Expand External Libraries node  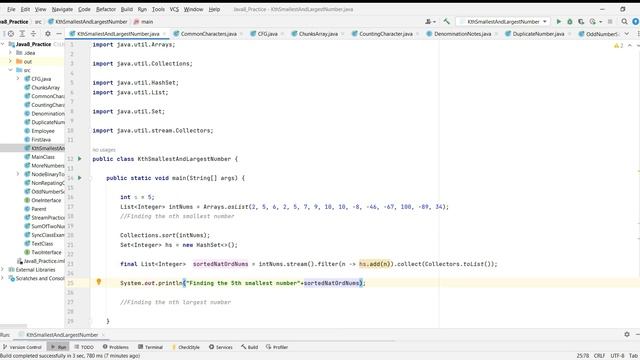[x=3, y=269]
